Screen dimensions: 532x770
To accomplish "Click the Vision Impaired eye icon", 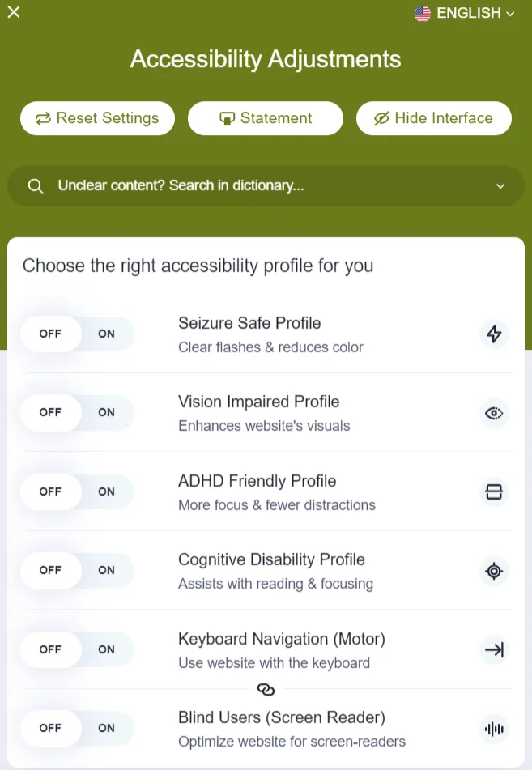I will click(494, 413).
